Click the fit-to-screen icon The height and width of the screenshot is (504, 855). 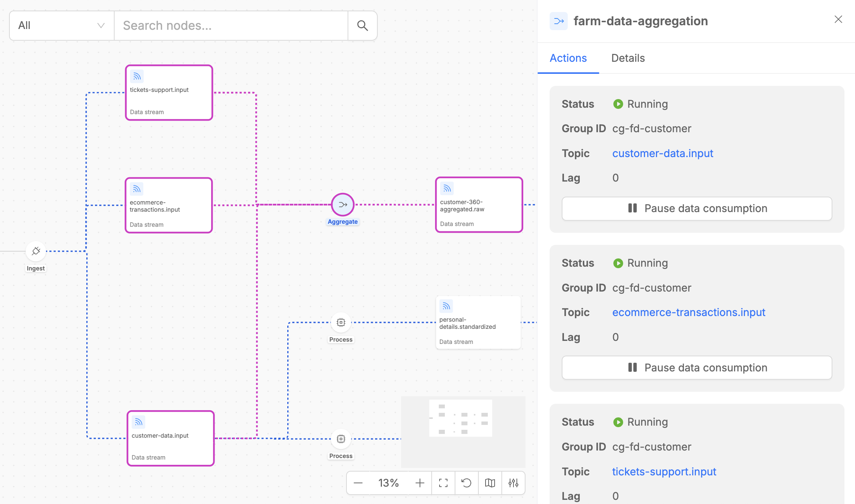tap(443, 483)
